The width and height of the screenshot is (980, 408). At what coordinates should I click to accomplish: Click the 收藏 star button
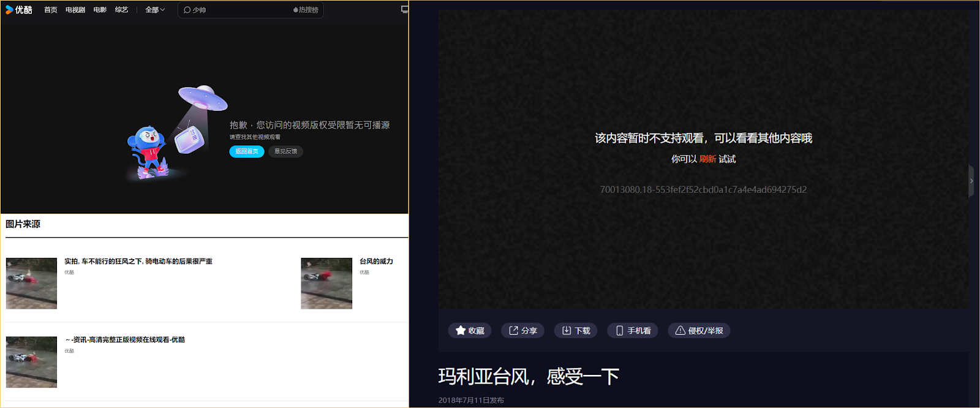click(x=470, y=331)
